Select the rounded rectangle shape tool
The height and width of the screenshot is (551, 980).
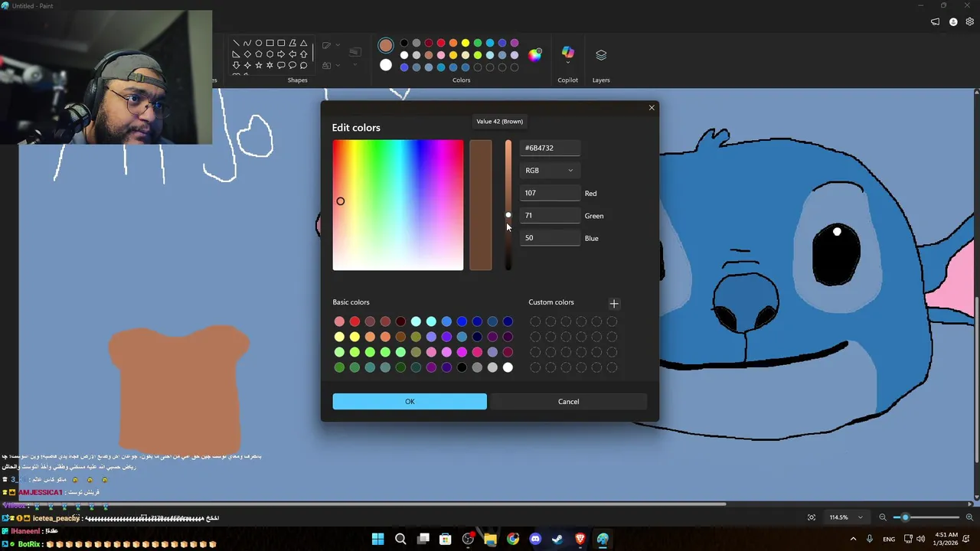click(281, 43)
